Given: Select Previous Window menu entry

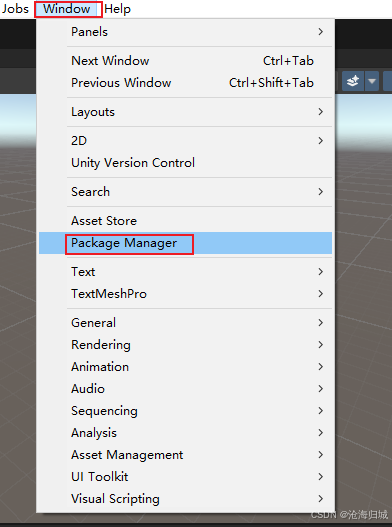Looking at the screenshot, I should click(185, 83).
